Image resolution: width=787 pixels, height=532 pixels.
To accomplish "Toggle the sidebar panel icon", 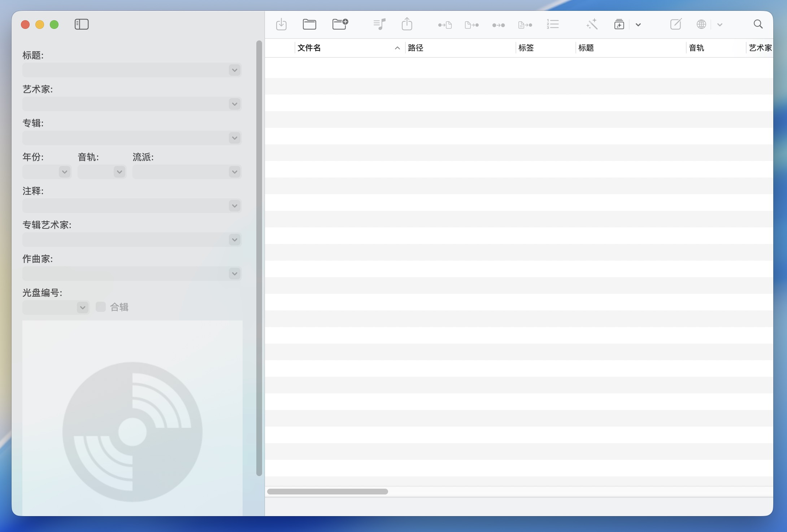I will (82, 25).
